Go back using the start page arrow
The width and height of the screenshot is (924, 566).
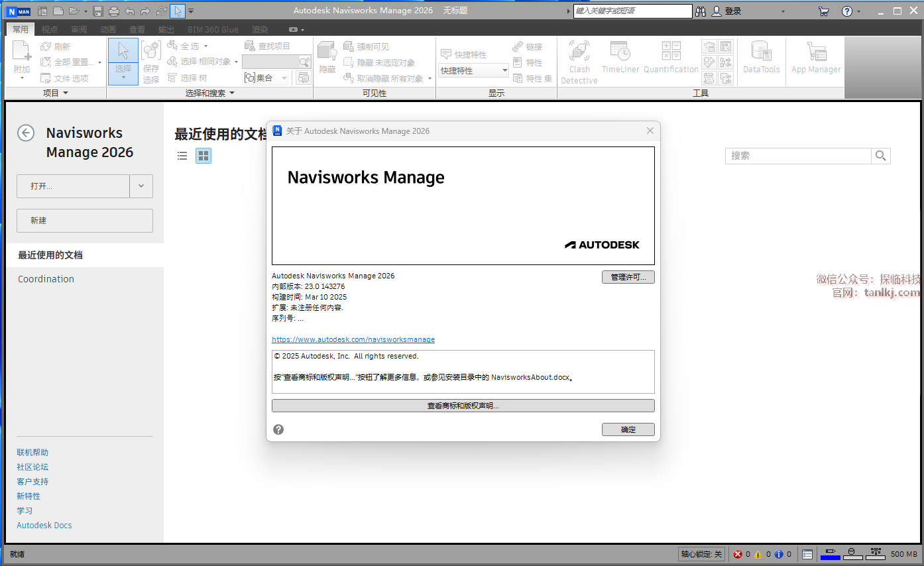point(26,133)
